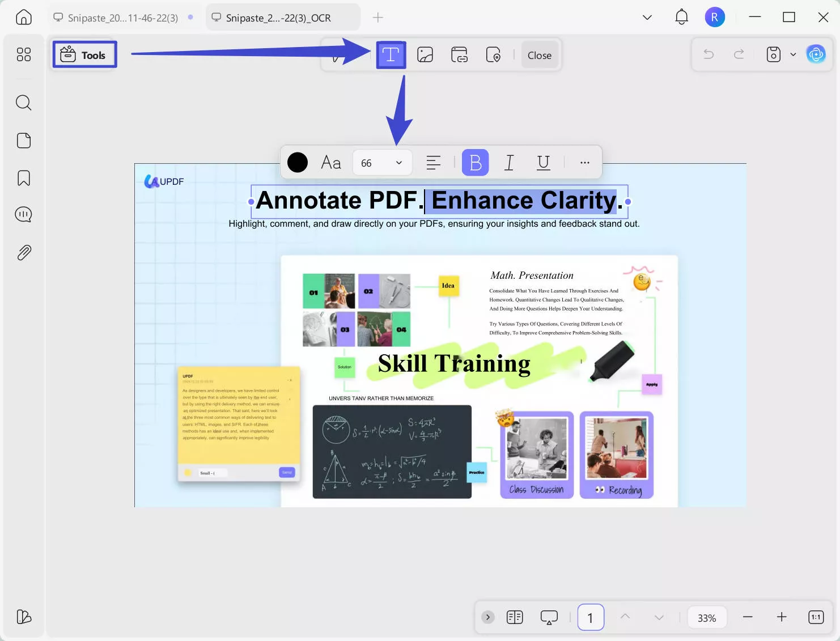The width and height of the screenshot is (840, 641).
Task: Expand the save options chevron
Action: point(793,54)
